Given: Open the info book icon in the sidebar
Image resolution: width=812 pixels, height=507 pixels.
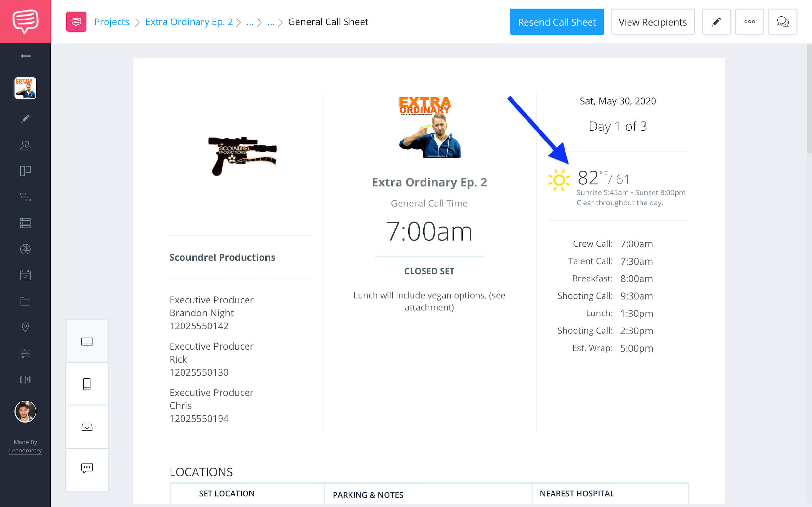Looking at the screenshot, I should pyautogui.click(x=26, y=379).
